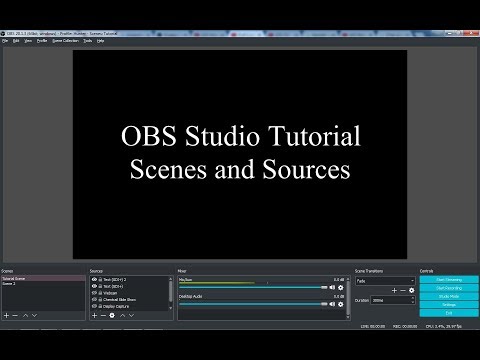Open the Tools menu
The height and width of the screenshot is (360, 480).
[x=88, y=41]
